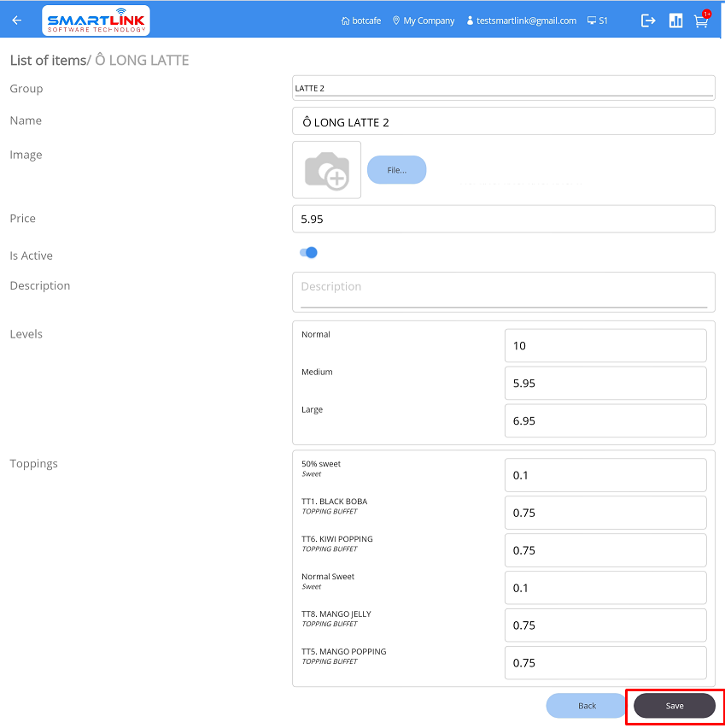Click the testsmartlink@gmail.com user account
Screen dimensions: 725x728
click(521, 21)
